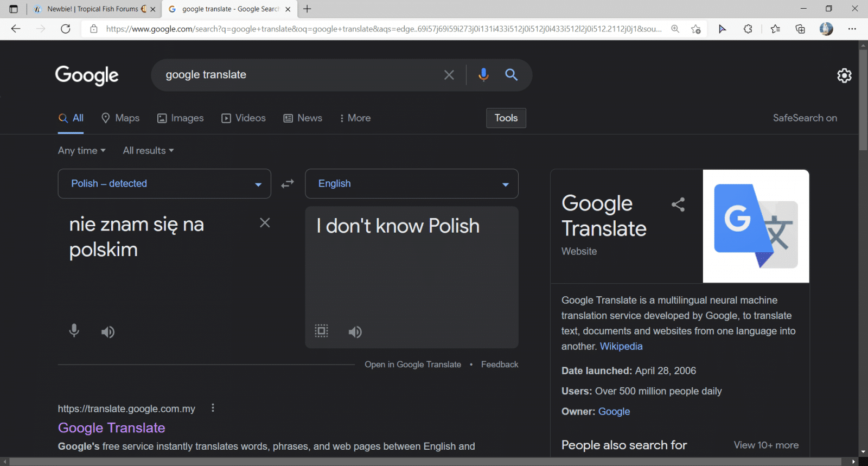This screenshot has height=466, width=868.
Task: View site information lock icon
Action: 94,29
